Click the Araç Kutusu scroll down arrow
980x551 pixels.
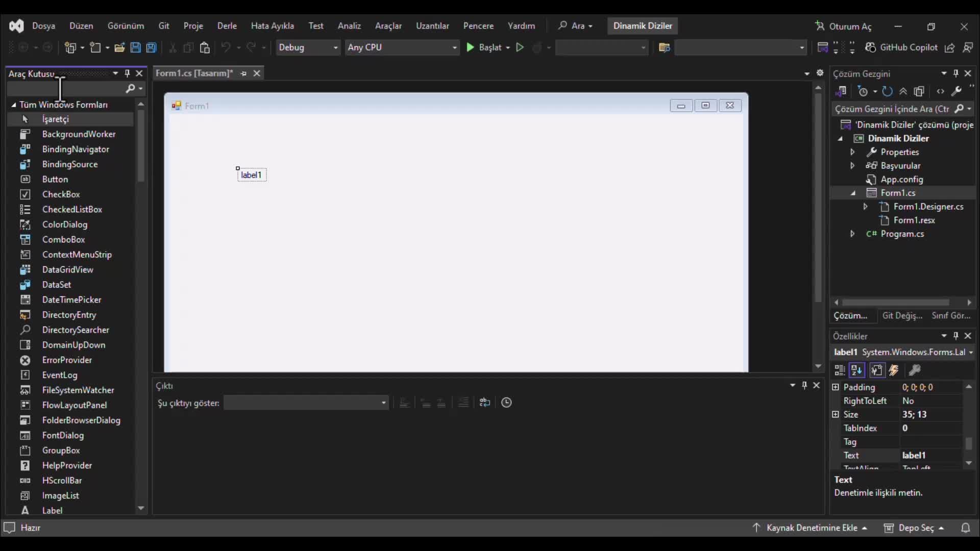tap(141, 509)
